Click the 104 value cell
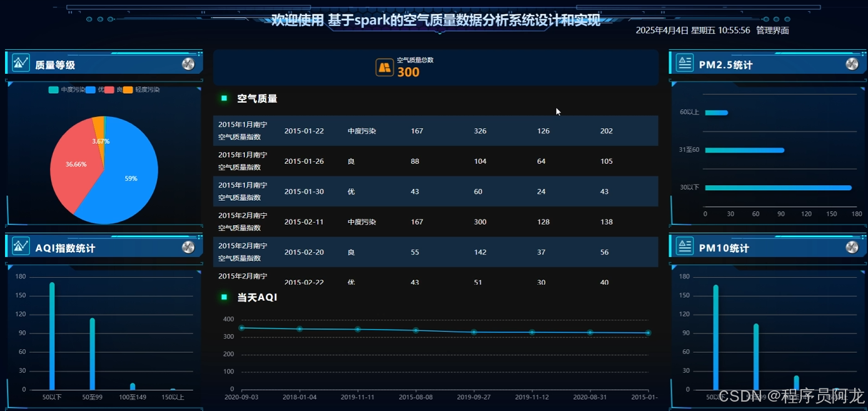Image resolution: width=868 pixels, height=411 pixels. point(480,161)
